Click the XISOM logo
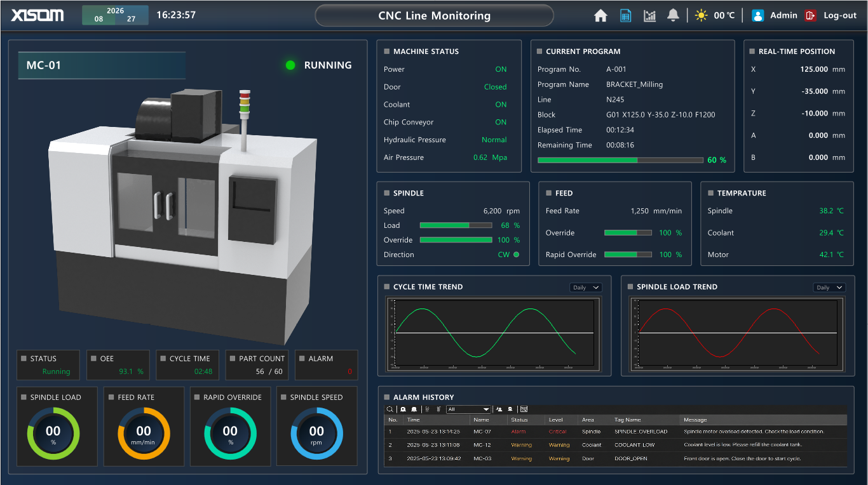 (x=37, y=15)
